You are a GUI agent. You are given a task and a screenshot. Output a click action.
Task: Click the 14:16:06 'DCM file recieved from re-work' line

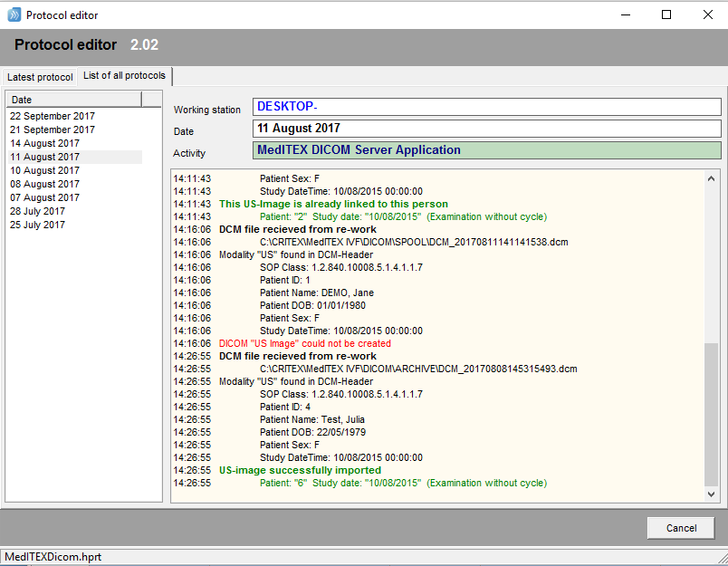(x=298, y=229)
